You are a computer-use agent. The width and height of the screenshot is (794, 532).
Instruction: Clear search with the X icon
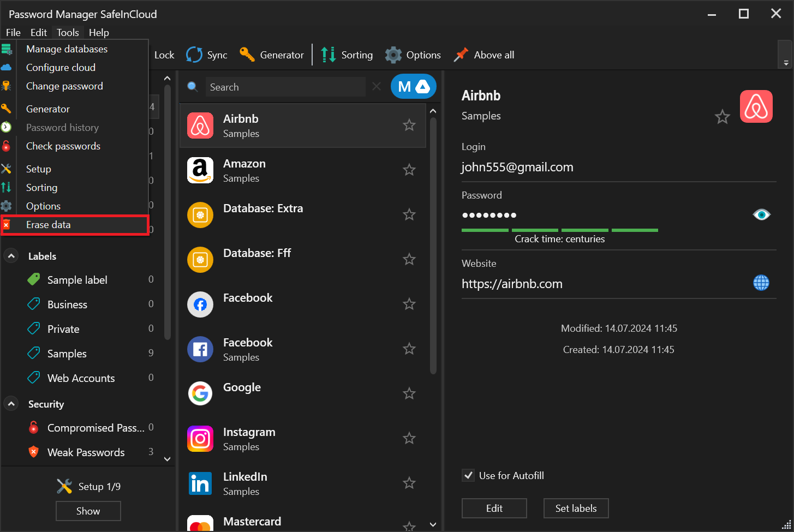(377, 86)
